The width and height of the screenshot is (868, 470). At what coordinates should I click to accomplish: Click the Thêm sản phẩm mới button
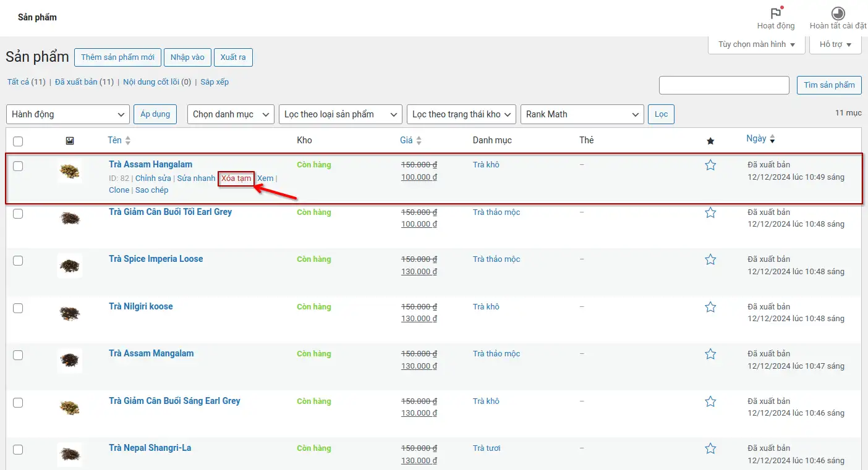[x=117, y=57]
